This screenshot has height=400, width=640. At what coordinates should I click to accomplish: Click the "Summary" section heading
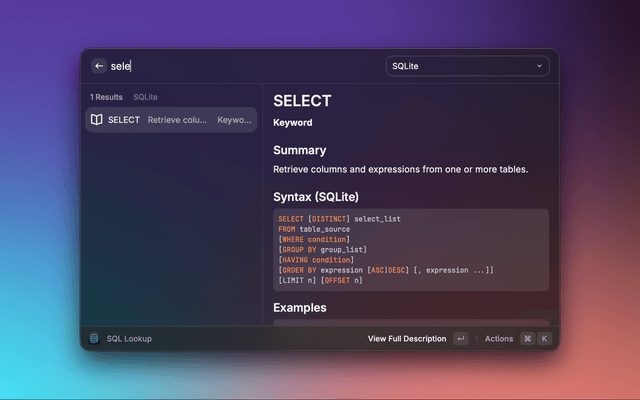click(x=300, y=150)
